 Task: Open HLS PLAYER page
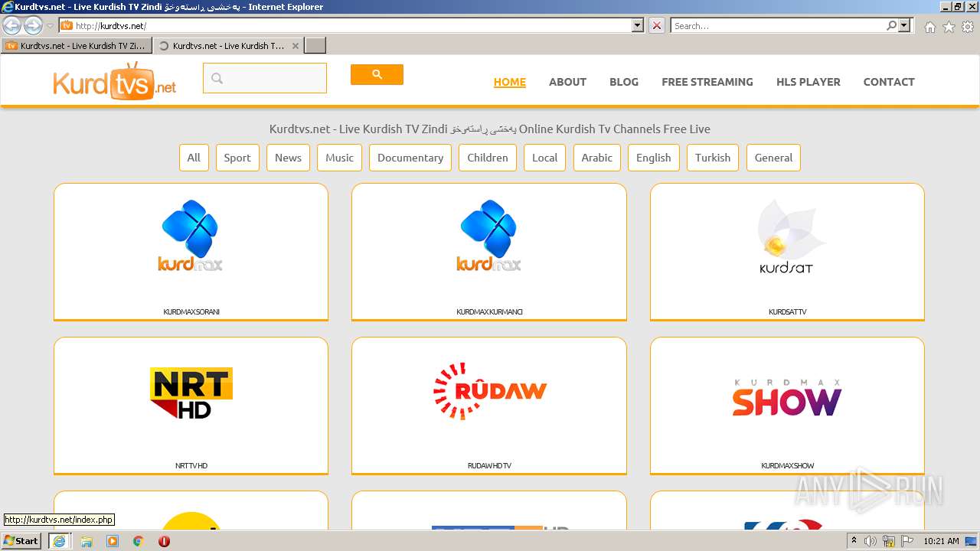click(808, 82)
